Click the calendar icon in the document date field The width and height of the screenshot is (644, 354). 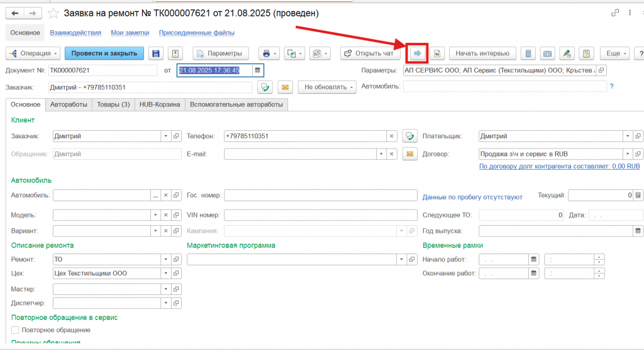click(x=257, y=70)
